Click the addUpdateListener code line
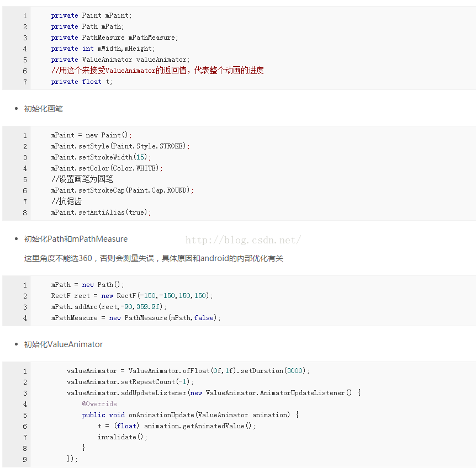 pos(214,393)
